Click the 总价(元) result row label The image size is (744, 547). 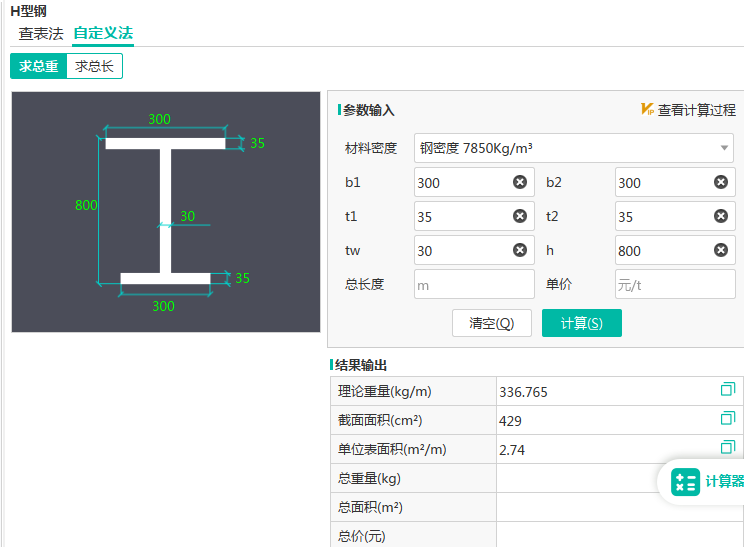[362, 536]
